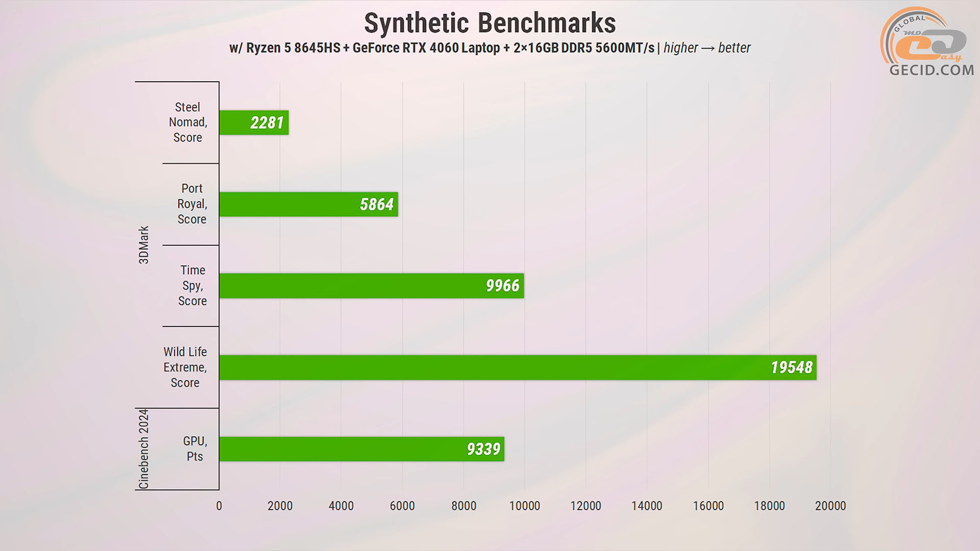This screenshot has width=980, height=551.
Task: Click the GECID.COM logo
Action: click(928, 42)
